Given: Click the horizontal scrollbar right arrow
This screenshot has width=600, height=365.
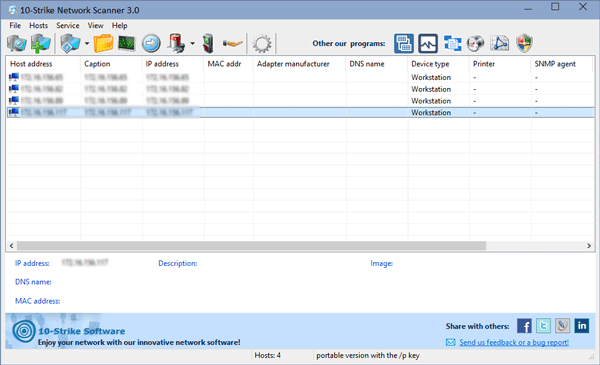Looking at the screenshot, I should [589, 246].
